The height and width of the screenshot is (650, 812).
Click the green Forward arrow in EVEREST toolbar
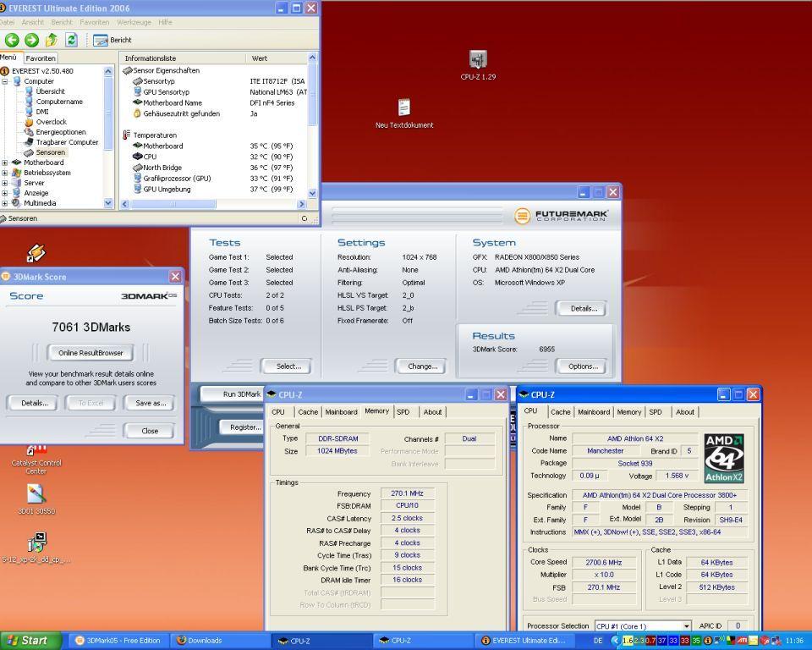31,40
